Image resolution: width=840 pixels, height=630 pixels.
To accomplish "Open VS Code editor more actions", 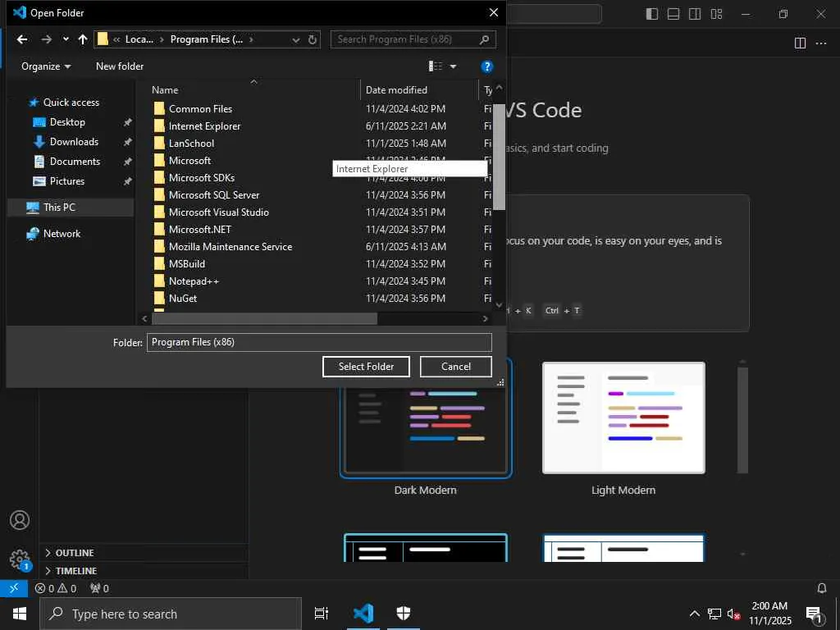I will [x=820, y=43].
